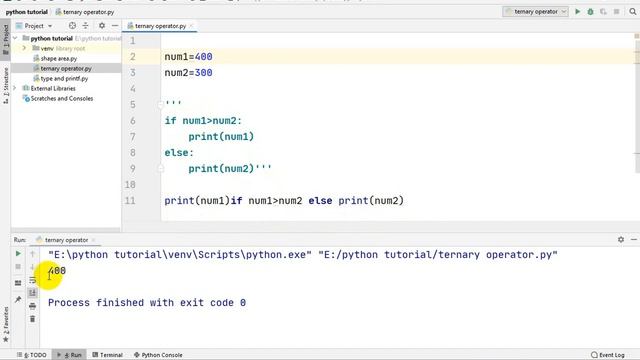
Task: Select Scratches and Consoles node
Action: tap(58, 98)
